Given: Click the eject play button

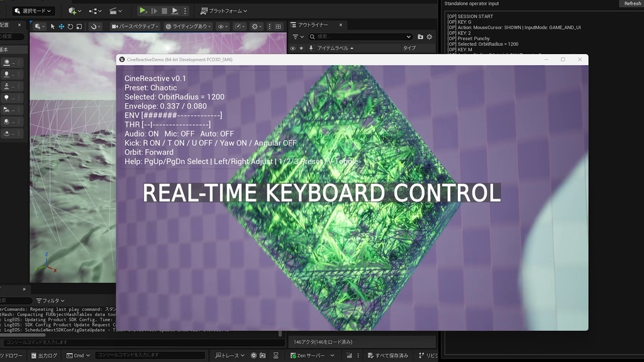Looking at the screenshot, I should pyautogui.click(x=175, y=11).
